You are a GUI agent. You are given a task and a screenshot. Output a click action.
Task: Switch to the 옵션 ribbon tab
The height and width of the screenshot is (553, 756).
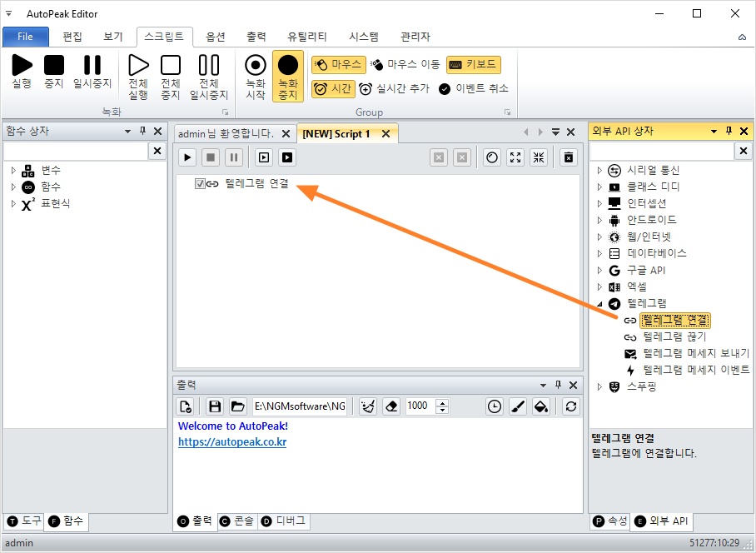coord(216,37)
